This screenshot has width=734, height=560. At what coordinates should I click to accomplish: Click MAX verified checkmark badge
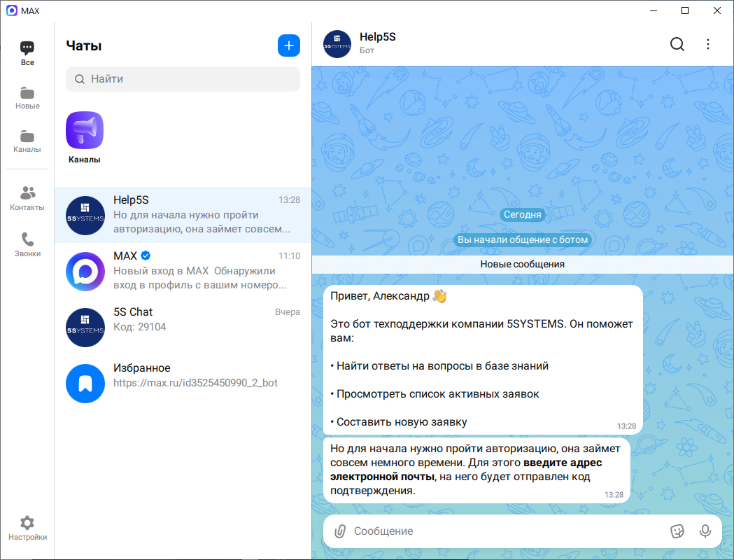(146, 255)
